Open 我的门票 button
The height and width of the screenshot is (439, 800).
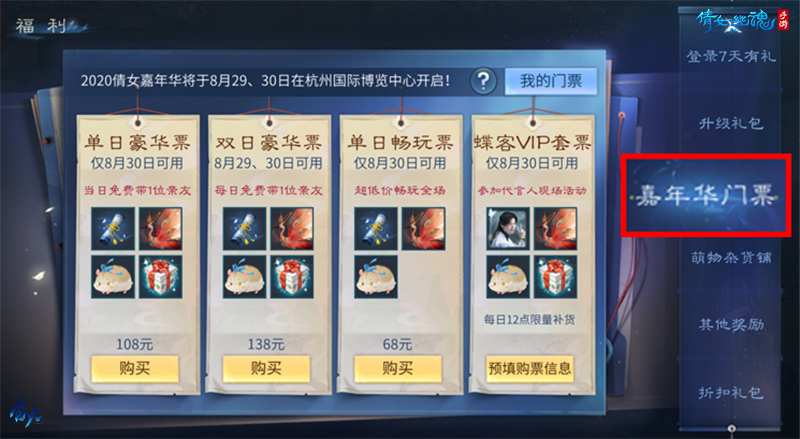[551, 81]
